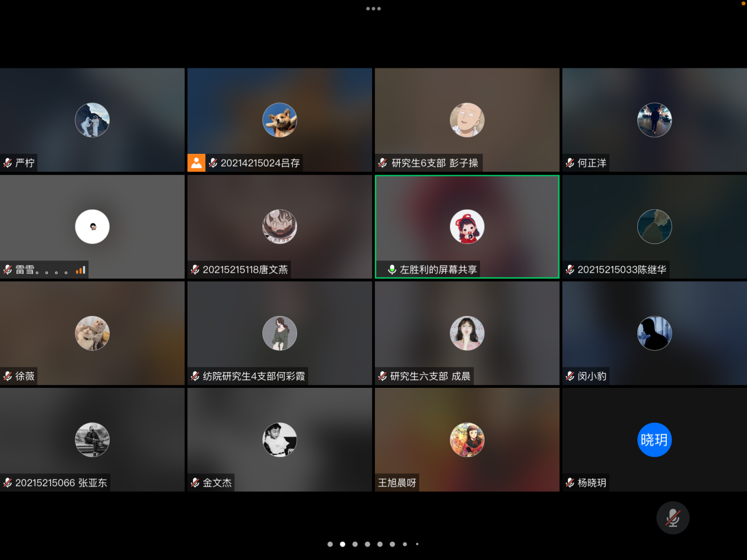Click the name label 纺院研究生4支部何彩霞

tap(254, 376)
